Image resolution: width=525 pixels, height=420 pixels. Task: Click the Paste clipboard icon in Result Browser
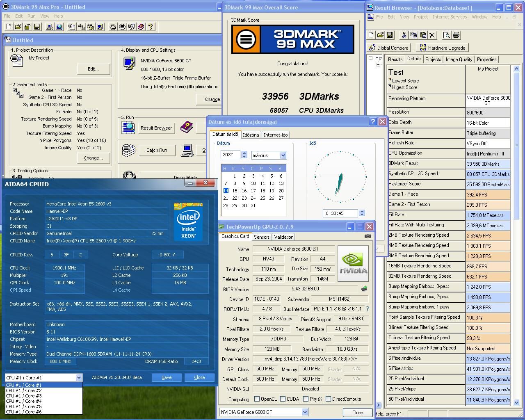(423, 35)
